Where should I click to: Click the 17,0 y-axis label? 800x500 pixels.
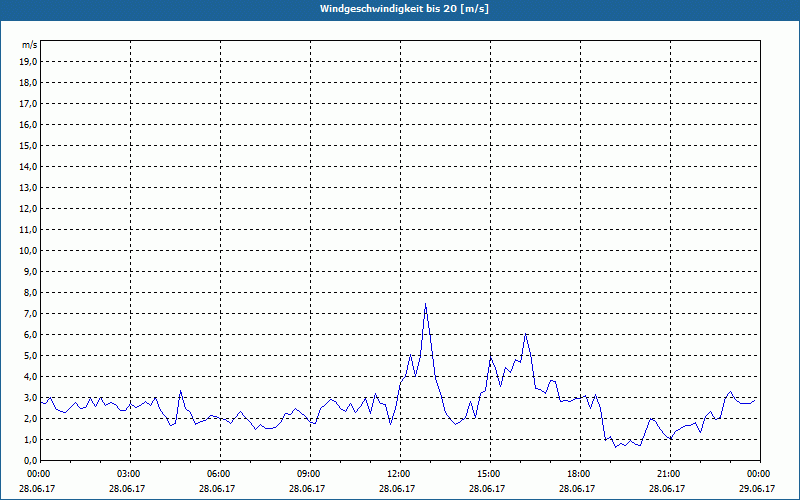pos(29,104)
